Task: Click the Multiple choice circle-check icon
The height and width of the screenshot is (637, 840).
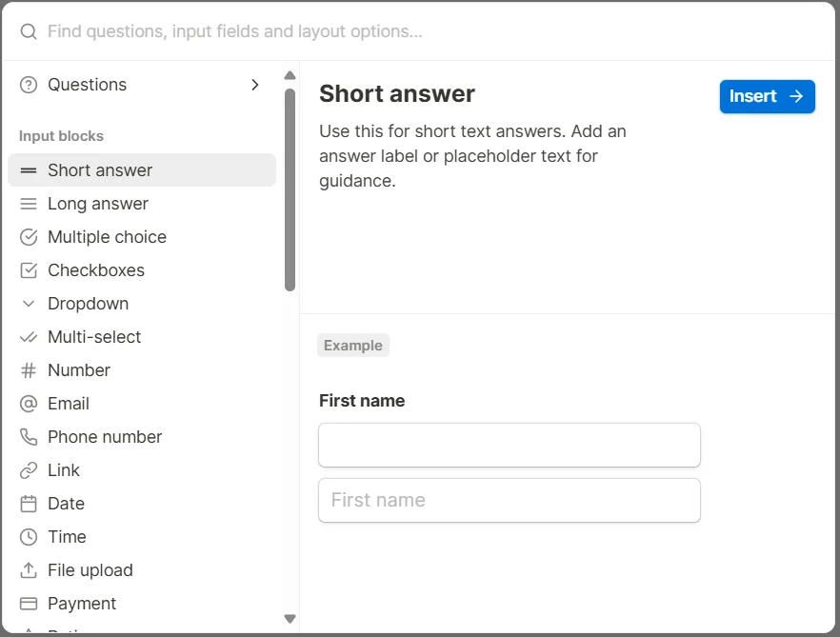Action: coord(29,237)
